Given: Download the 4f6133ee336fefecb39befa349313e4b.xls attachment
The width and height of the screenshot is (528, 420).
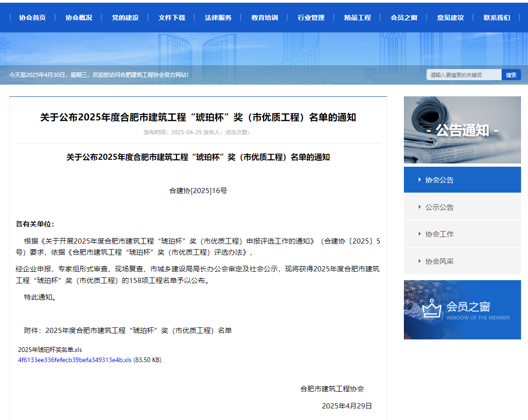Looking at the screenshot, I should point(75,360).
